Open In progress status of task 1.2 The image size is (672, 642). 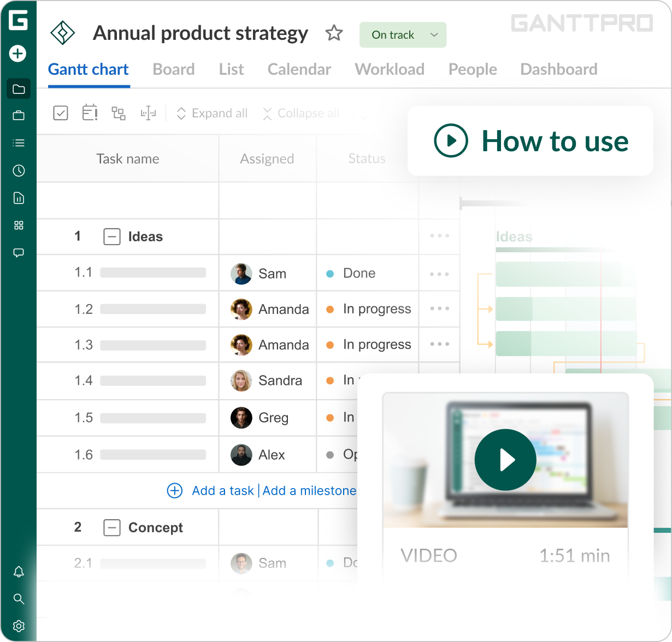(x=369, y=309)
